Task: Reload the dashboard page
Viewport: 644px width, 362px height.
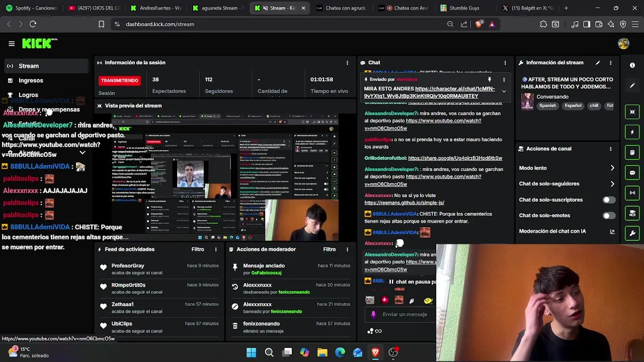Action: (33, 24)
